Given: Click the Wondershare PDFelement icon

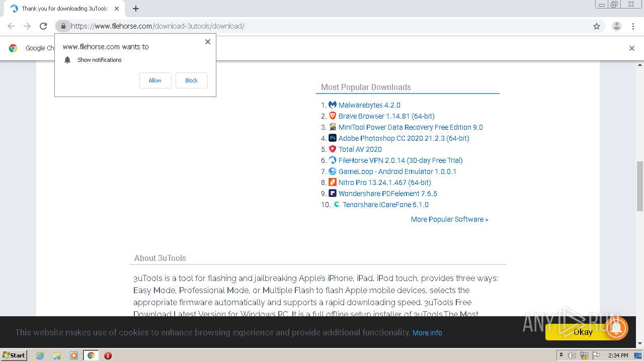Looking at the screenshot, I should tap(333, 193).
